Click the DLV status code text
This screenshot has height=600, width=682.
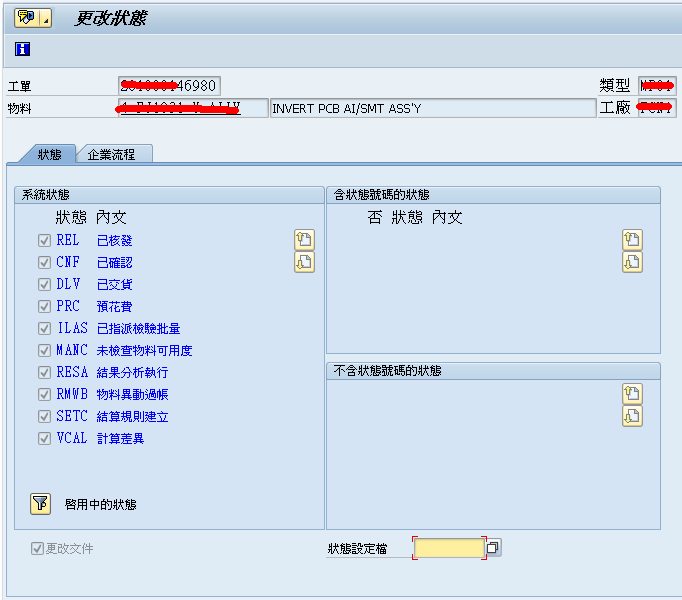[68, 284]
